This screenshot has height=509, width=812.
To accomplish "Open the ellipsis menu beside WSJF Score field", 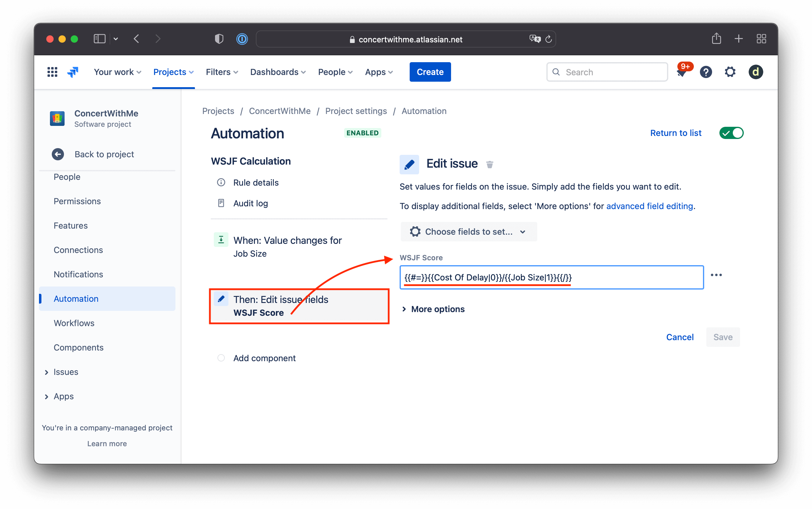I will pyautogui.click(x=716, y=275).
